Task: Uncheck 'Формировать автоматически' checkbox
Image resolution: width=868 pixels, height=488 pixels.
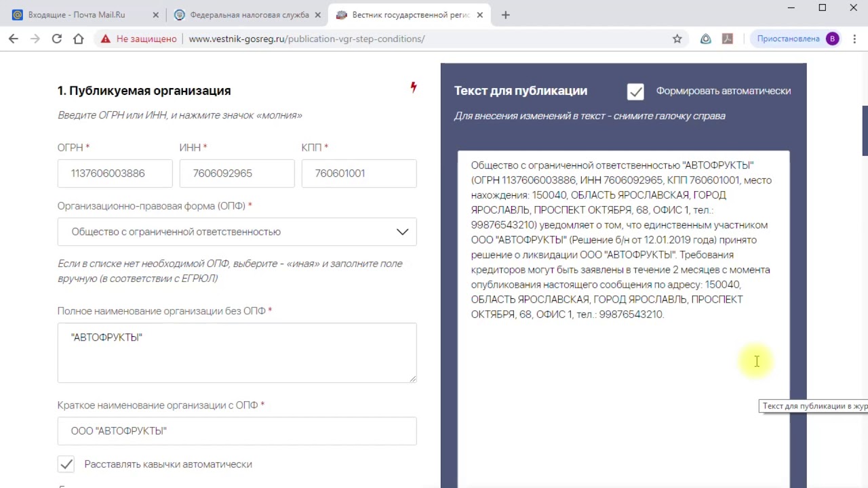Action: click(635, 91)
